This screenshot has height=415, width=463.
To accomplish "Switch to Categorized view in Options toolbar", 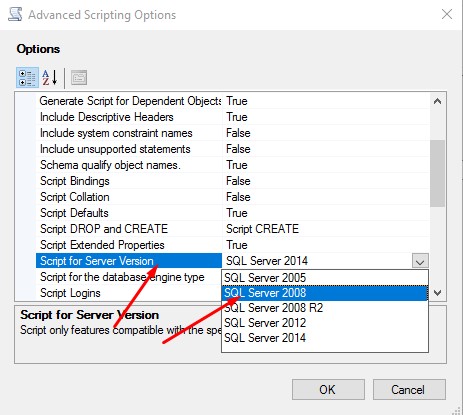I will (x=27, y=77).
